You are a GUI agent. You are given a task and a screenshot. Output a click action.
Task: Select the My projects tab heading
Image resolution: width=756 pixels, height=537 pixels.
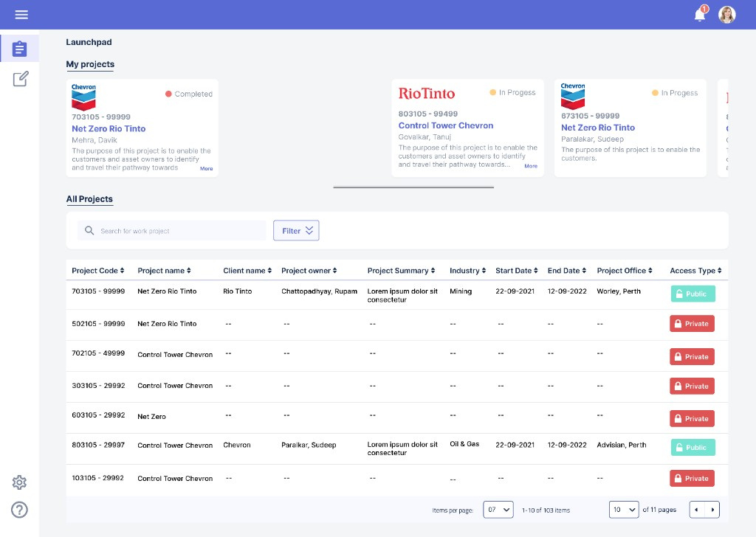pos(90,64)
